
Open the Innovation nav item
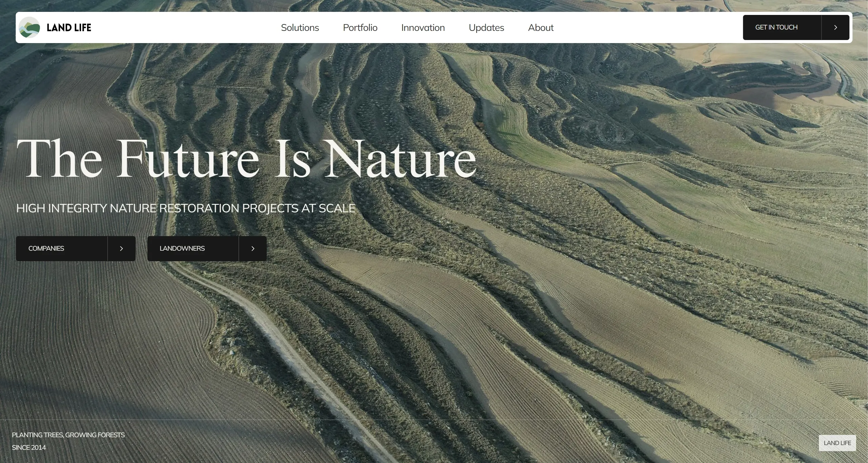coord(423,27)
